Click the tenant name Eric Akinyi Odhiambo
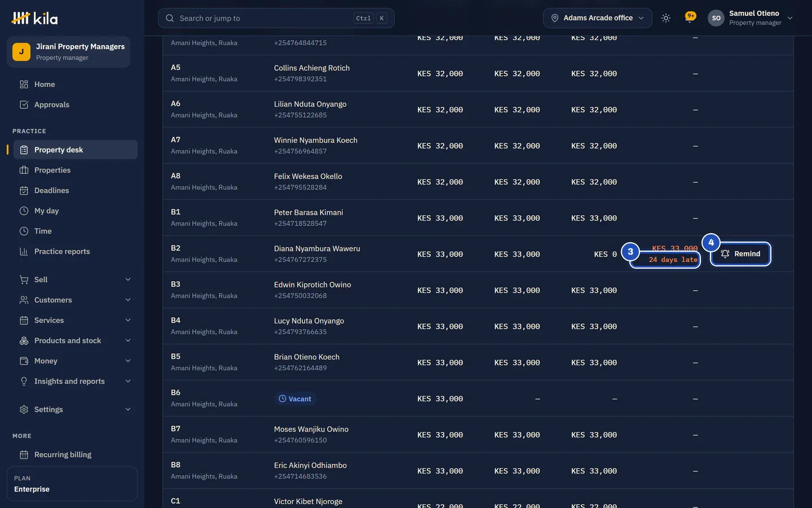The image size is (812, 508). coord(310,465)
